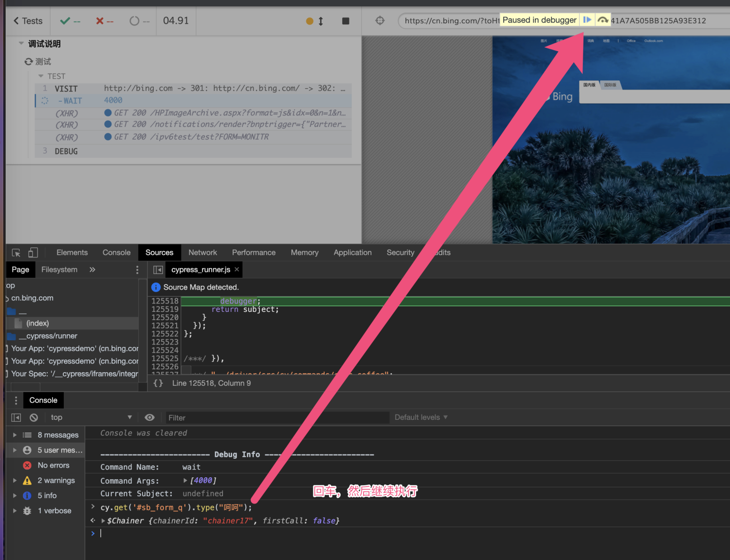Open the Performance tab
This screenshot has height=560, width=730.
(x=254, y=253)
